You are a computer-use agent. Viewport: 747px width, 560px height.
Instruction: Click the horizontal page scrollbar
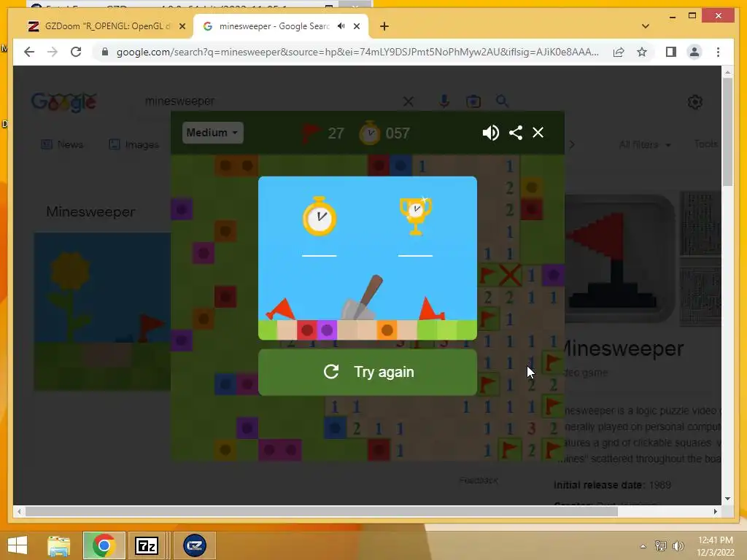click(x=322, y=511)
